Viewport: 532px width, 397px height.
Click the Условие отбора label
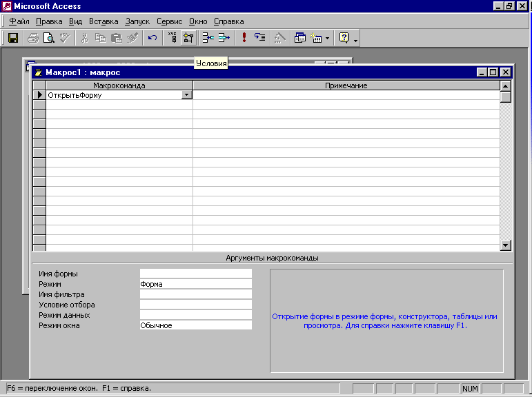[x=67, y=305]
